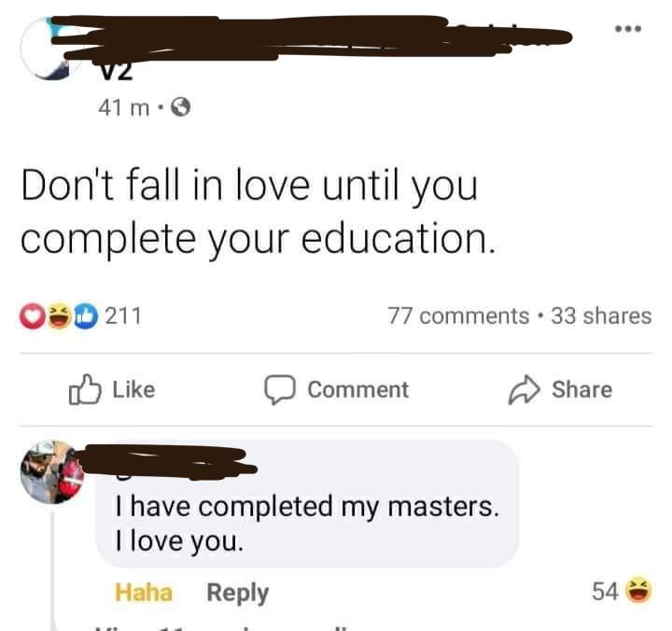The height and width of the screenshot is (631, 672).
Task: Click the globe public privacy icon
Action: pos(181,107)
